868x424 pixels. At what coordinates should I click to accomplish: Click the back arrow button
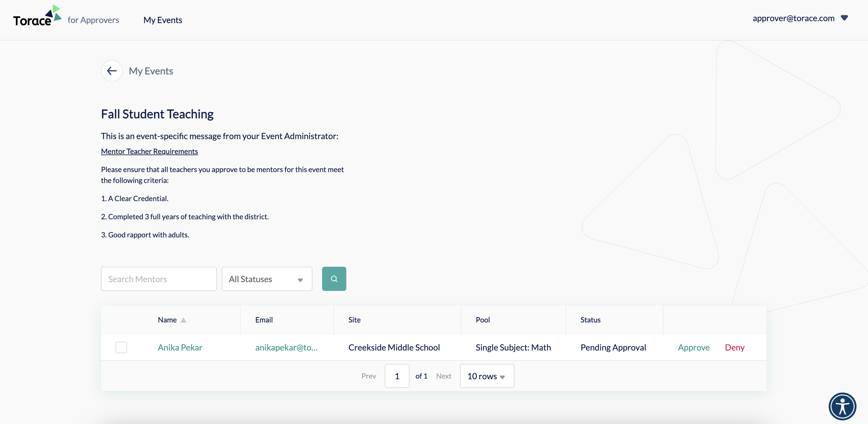pyautogui.click(x=112, y=71)
